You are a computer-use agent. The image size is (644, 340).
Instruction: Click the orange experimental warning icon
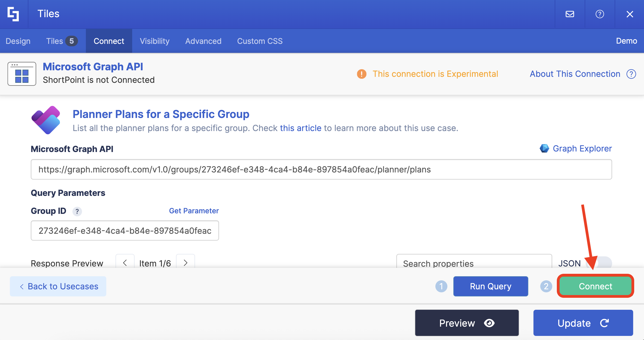pyautogui.click(x=362, y=74)
